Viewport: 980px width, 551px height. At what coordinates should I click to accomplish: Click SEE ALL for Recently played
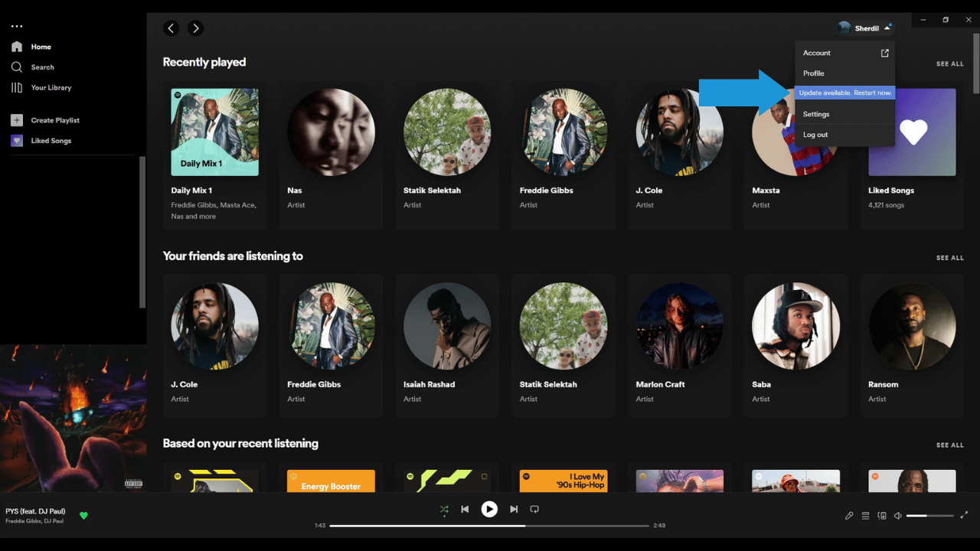tap(950, 64)
